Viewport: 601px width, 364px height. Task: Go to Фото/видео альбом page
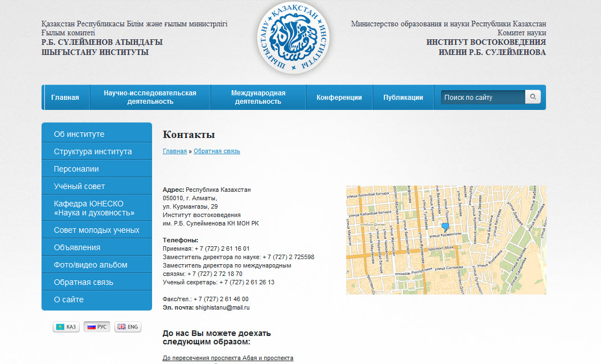point(90,265)
